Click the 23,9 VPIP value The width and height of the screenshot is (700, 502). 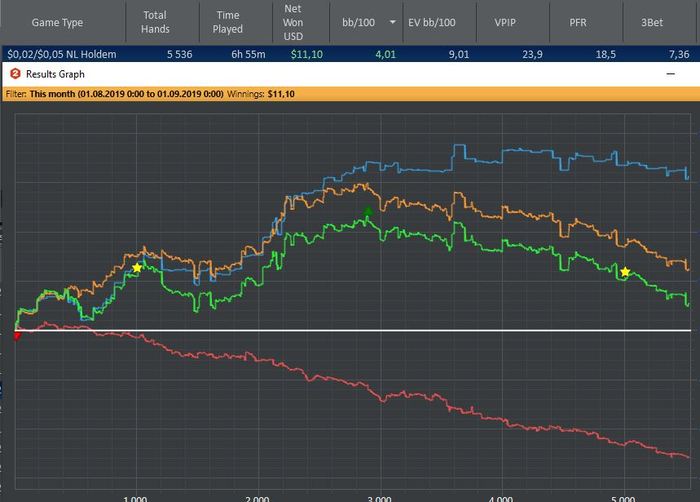(532, 54)
